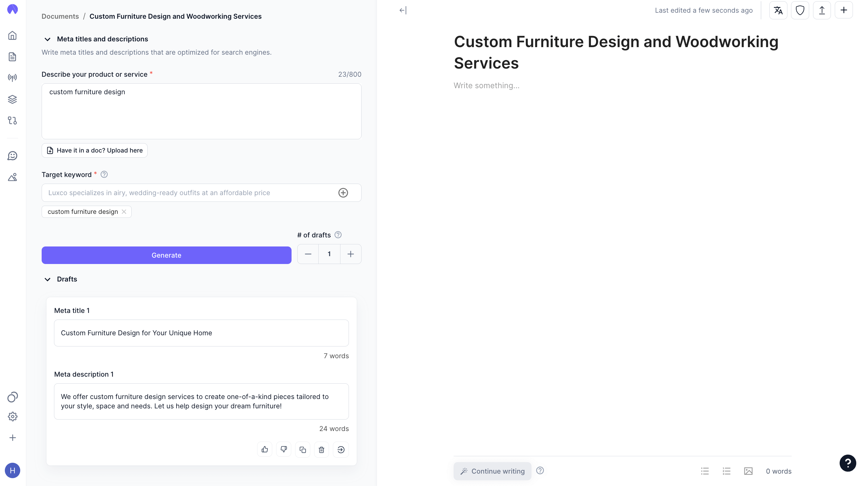Screen dimensions: 868x486
Task: Remove the custom furniture design keyword tag
Action: click(x=124, y=212)
